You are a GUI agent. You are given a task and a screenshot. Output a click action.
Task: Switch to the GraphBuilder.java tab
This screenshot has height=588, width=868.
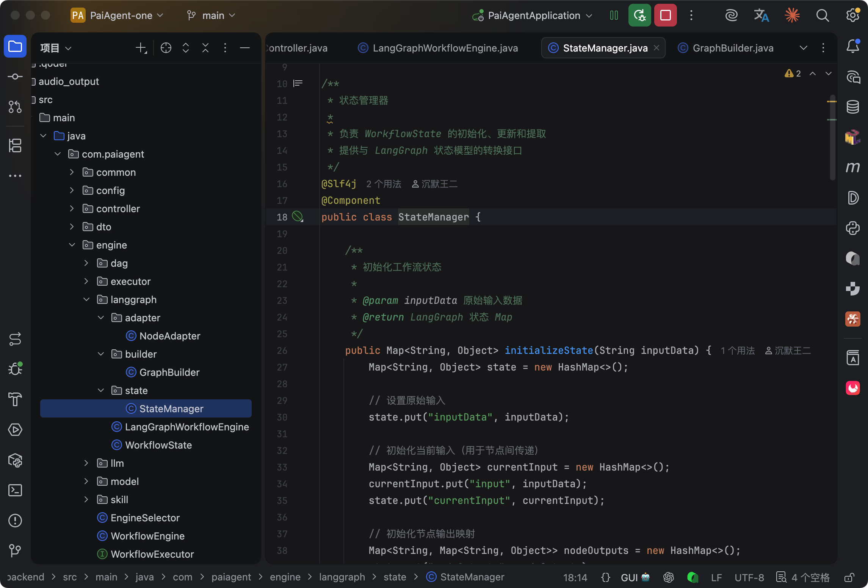(x=726, y=48)
